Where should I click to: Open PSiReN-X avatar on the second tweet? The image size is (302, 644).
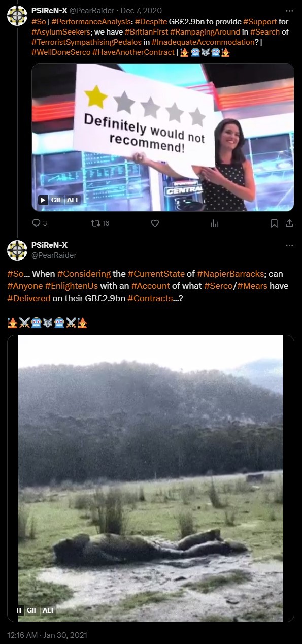17,250
